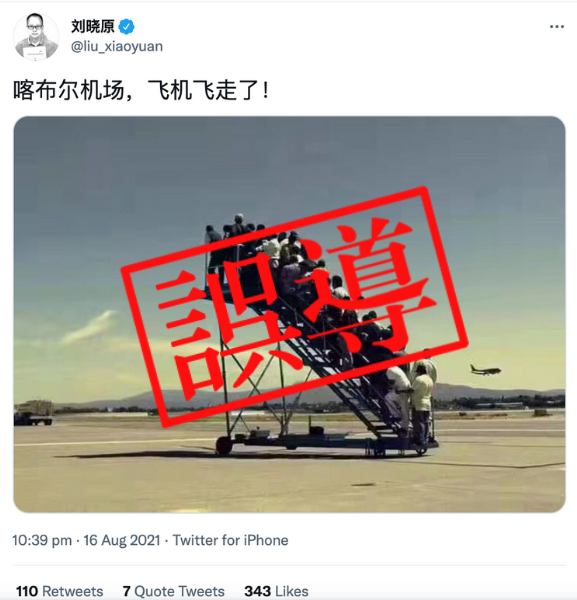The height and width of the screenshot is (600, 577).
Task: Click the blue verified badge icon
Action: click(127, 27)
